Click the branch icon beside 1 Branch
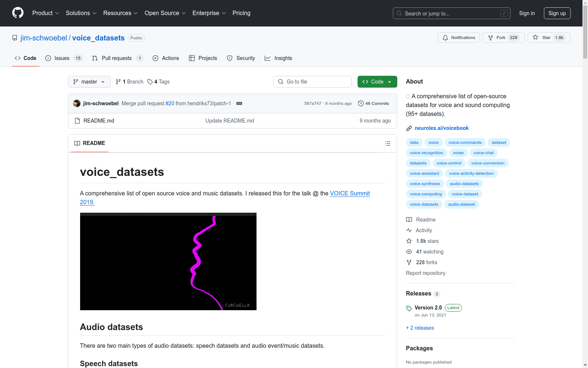 [x=118, y=82]
